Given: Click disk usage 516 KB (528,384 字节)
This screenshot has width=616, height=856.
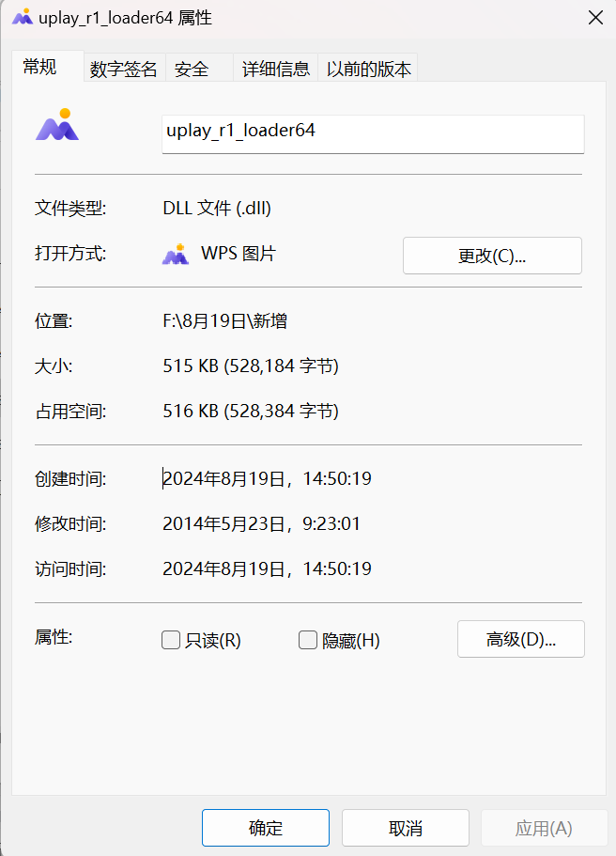Looking at the screenshot, I should coord(251,411).
